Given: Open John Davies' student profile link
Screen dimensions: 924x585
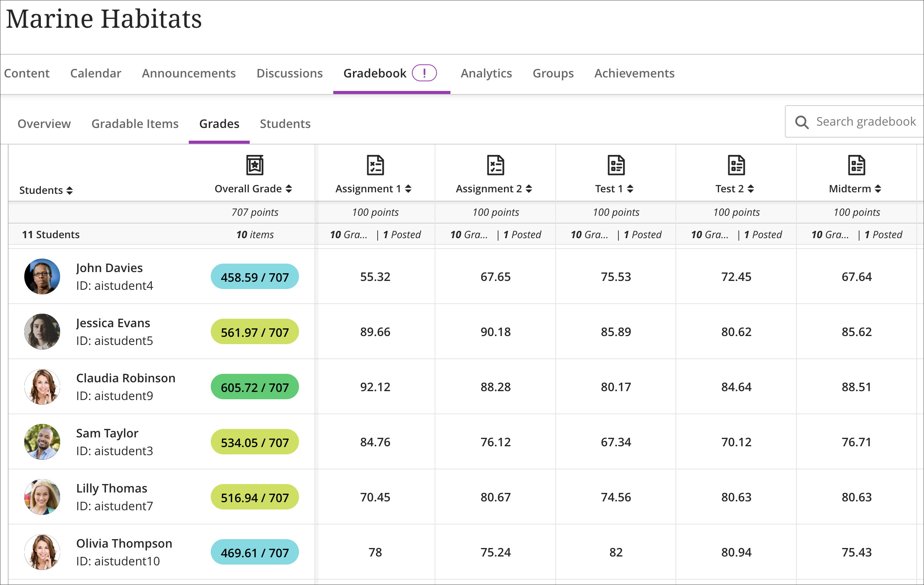Looking at the screenshot, I should [x=109, y=267].
